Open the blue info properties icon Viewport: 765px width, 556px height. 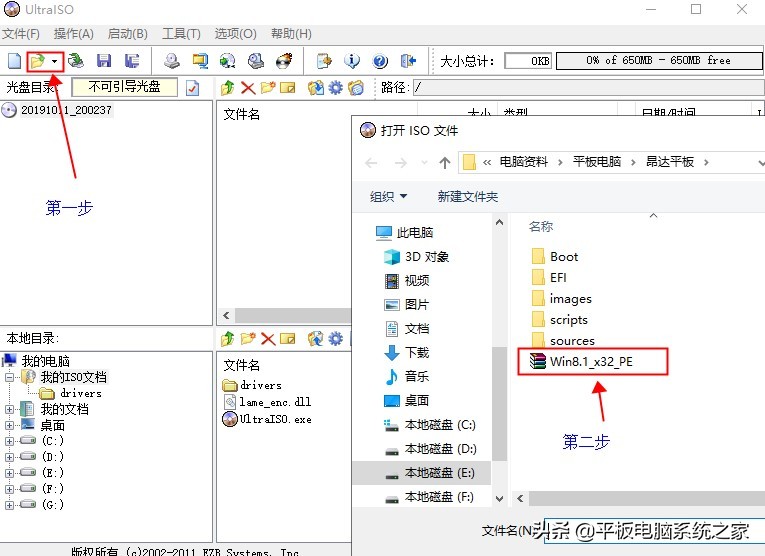tap(352, 61)
